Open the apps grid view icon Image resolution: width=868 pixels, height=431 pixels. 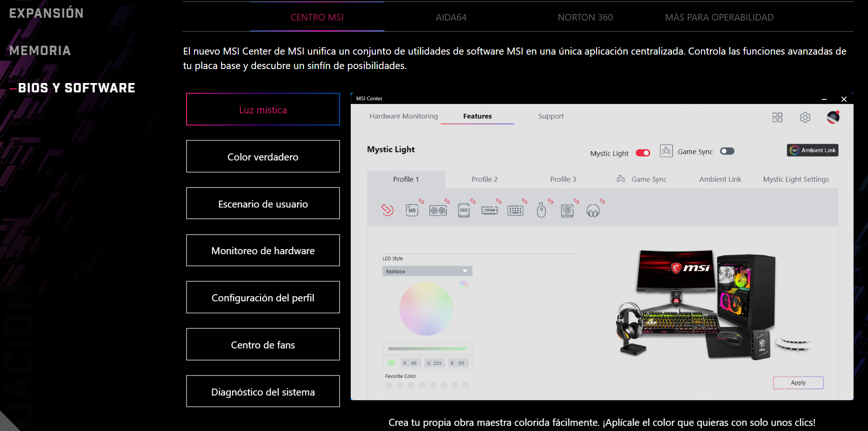[x=777, y=117]
